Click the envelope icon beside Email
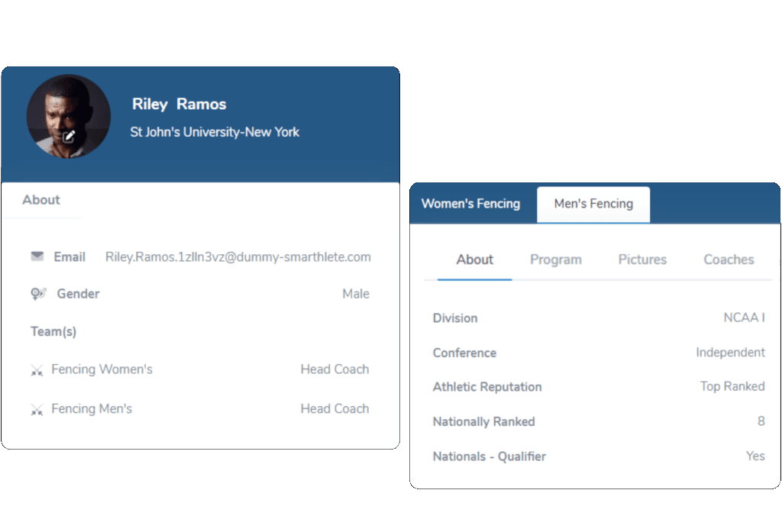The width and height of the screenshot is (782, 532). (37, 257)
